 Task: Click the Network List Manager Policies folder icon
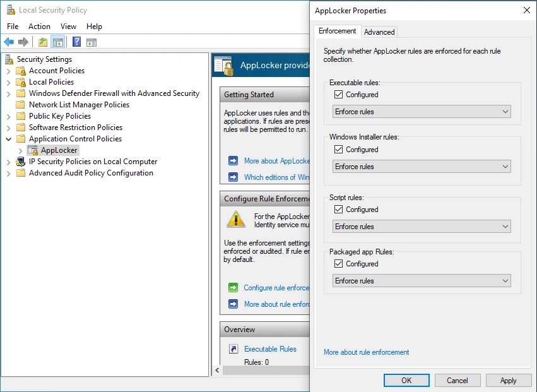pos(21,105)
